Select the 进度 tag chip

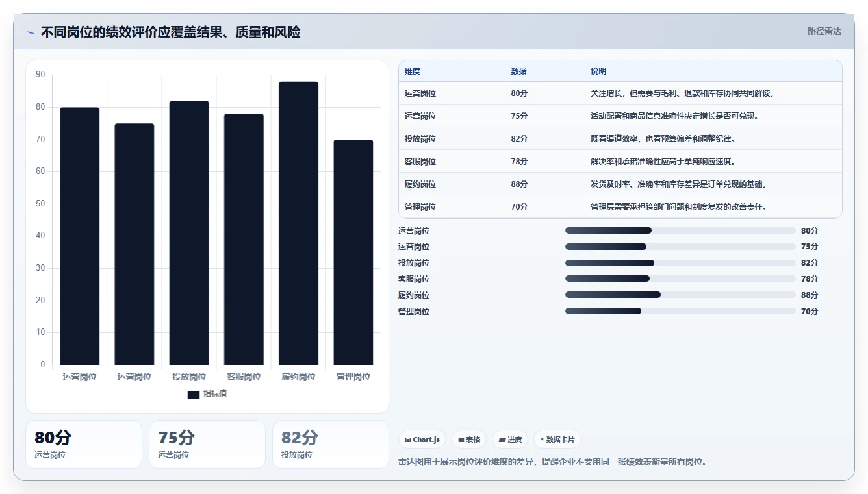[510, 439]
